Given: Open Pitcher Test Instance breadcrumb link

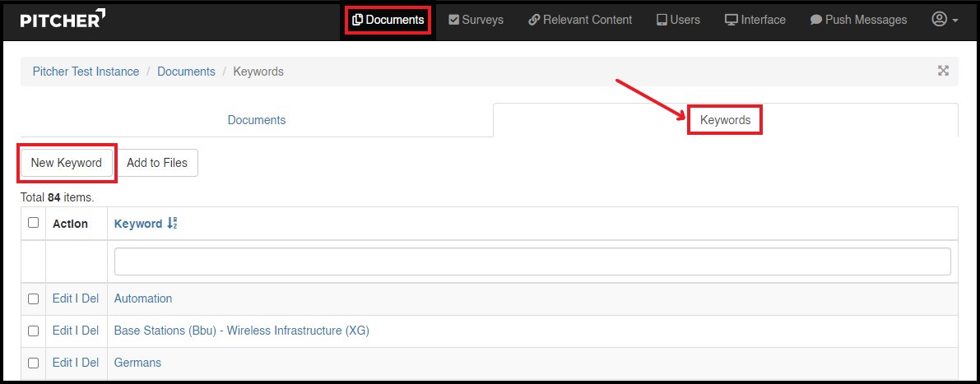Looking at the screenshot, I should pos(86,72).
